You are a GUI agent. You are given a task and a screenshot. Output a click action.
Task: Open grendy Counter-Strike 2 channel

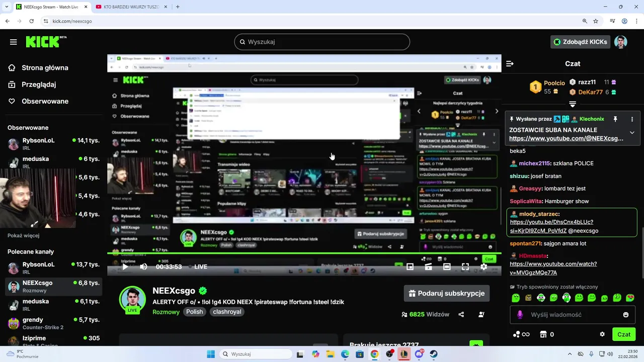pyautogui.click(x=54, y=323)
